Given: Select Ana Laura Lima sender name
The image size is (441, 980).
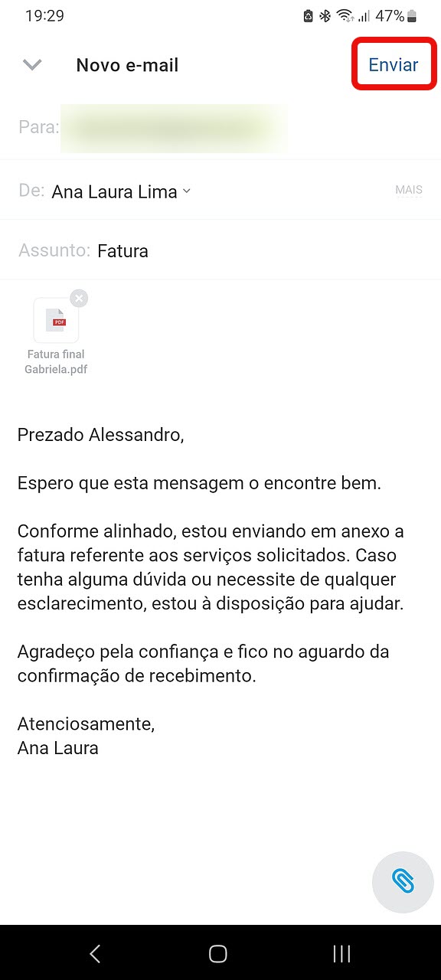Looking at the screenshot, I should [x=114, y=191].
